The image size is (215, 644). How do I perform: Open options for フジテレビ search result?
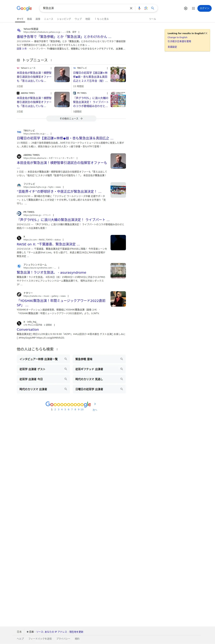(63, 187)
